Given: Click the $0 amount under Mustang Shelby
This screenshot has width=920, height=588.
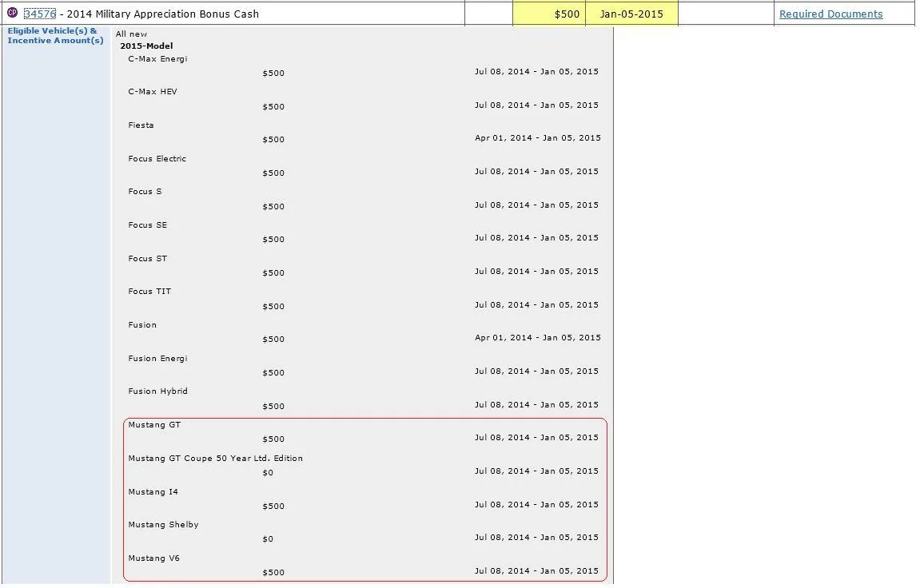Looking at the screenshot, I should tap(269, 539).
